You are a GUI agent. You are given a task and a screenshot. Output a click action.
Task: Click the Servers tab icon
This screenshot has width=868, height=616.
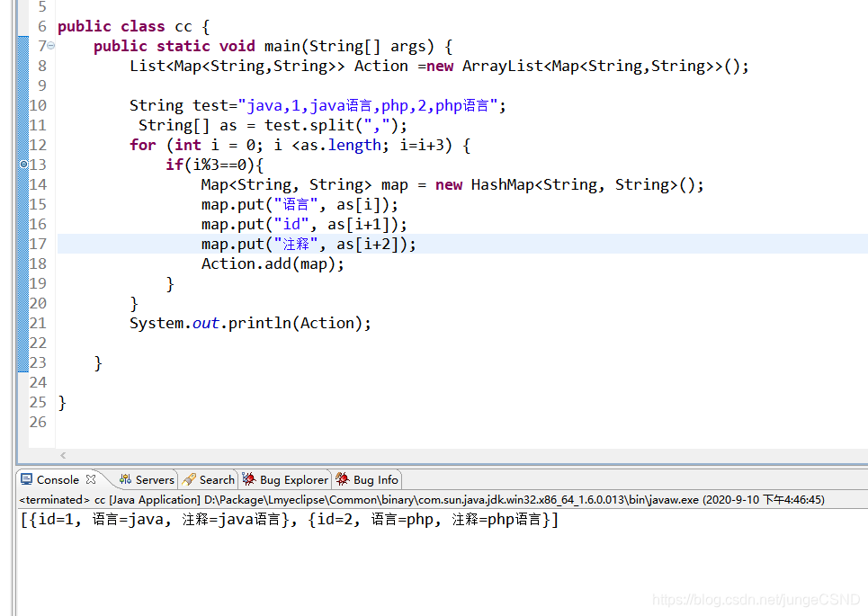point(124,479)
